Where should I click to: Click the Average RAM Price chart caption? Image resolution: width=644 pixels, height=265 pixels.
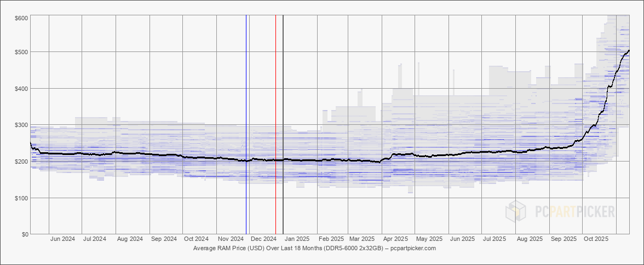click(314, 248)
